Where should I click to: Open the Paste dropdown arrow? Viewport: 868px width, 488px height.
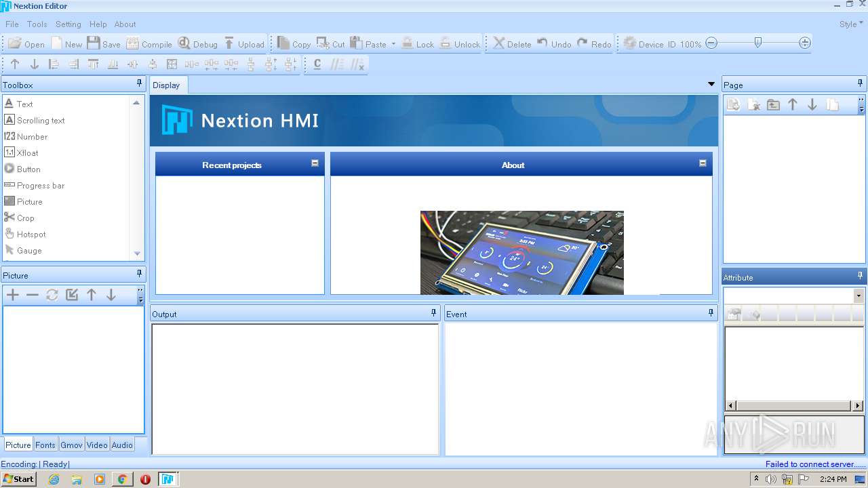pos(393,44)
